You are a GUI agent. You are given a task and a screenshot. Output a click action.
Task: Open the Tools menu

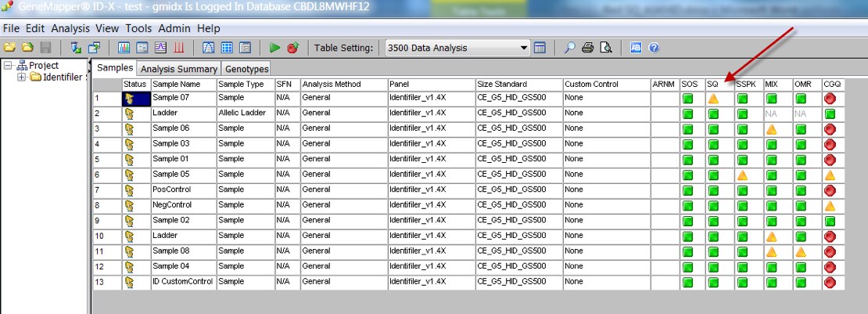point(138,28)
